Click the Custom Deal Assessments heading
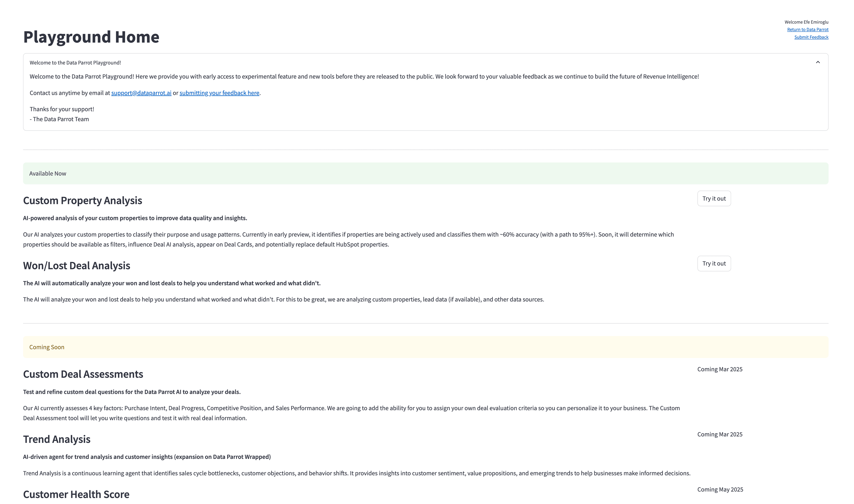The height and width of the screenshot is (504, 854). [x=83, y=374]
